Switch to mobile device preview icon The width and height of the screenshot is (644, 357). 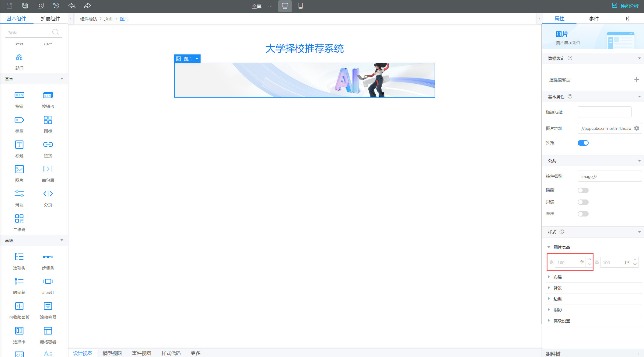point(300,6)
